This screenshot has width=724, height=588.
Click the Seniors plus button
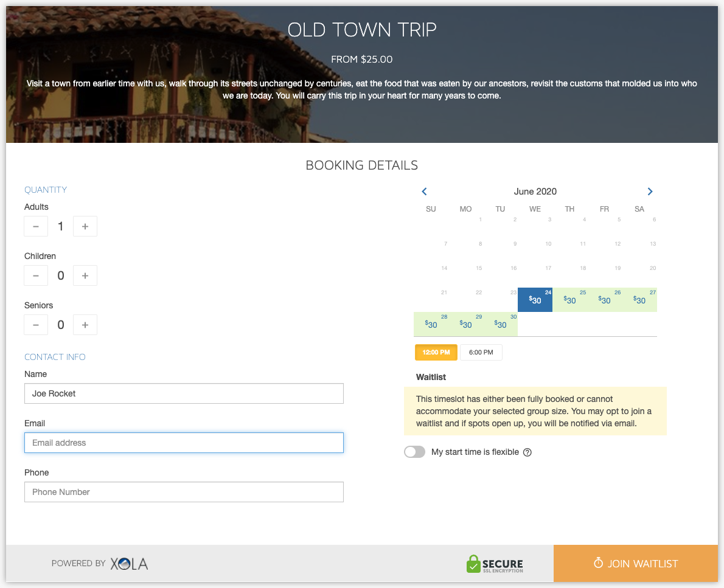tap(85, 325)
